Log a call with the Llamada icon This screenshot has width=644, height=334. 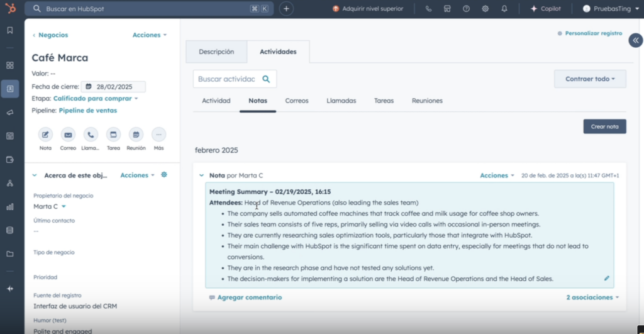click(91, 135)
